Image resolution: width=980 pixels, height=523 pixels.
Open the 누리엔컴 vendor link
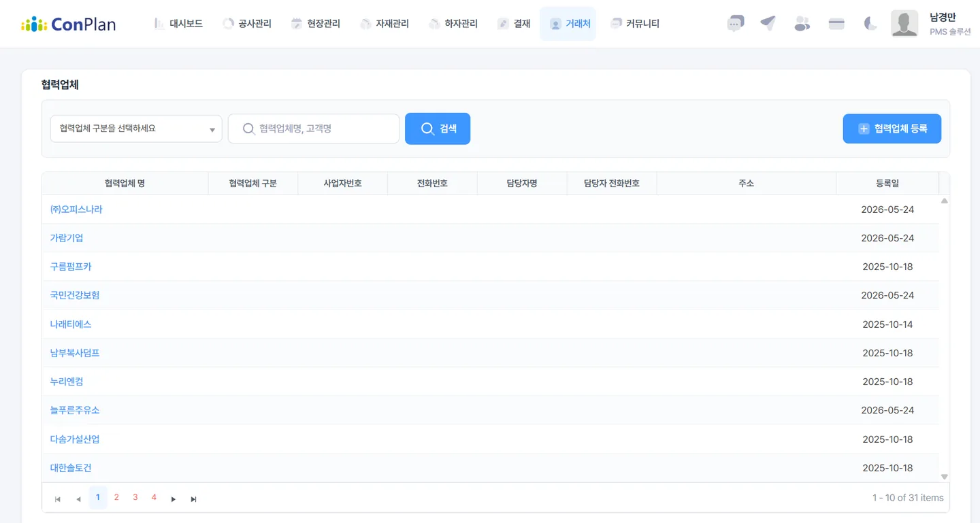pos(67,382)
